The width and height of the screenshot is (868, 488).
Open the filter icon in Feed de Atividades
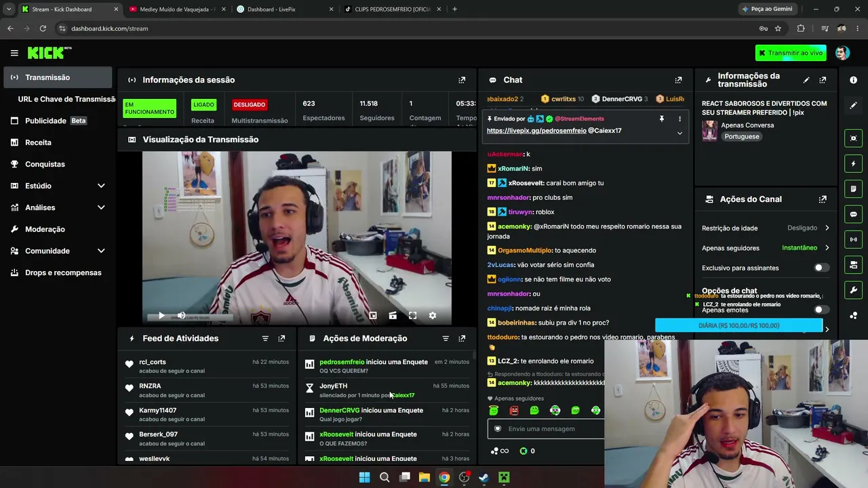(265, 338)
